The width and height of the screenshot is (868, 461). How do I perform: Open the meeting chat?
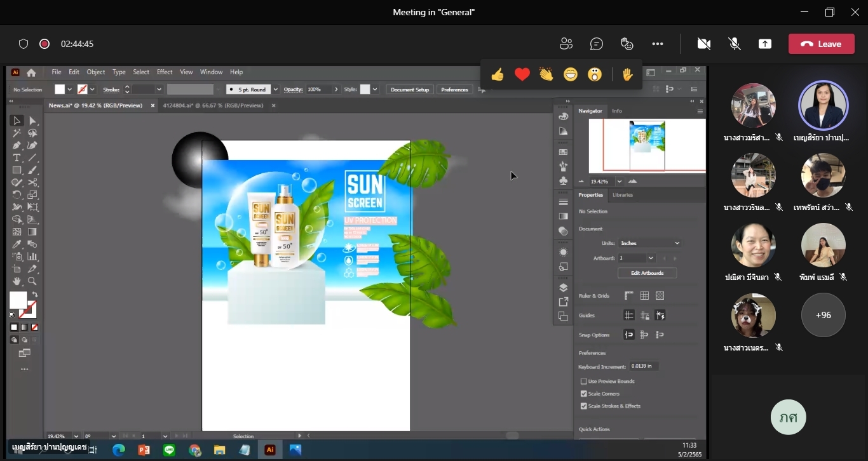[596, 44]
